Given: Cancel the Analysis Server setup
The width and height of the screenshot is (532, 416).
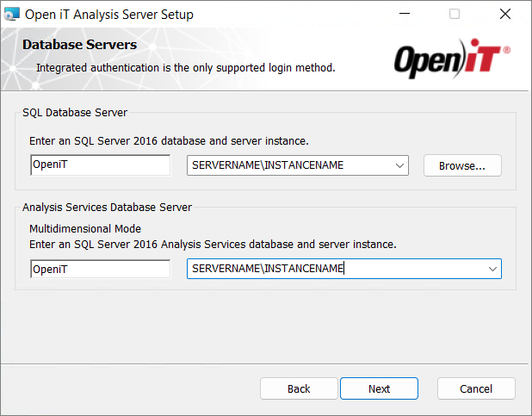Looking at the screenshot, I should click(476, 388).
